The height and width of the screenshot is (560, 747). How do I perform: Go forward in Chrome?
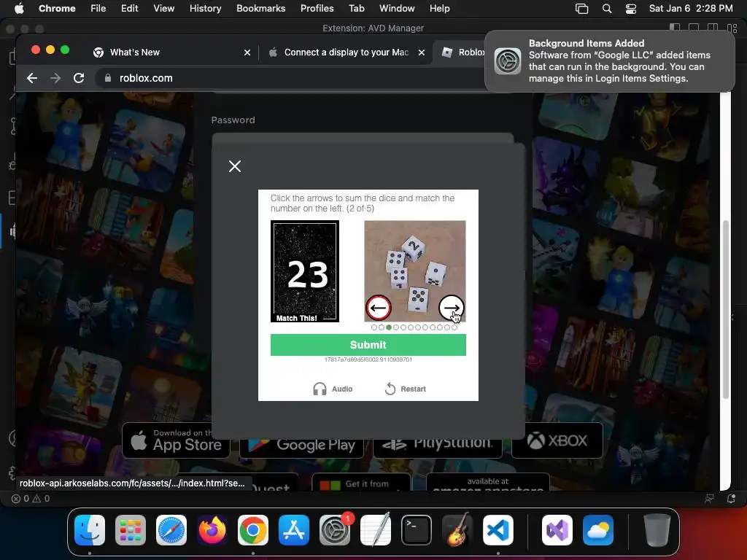click(55, 78)
